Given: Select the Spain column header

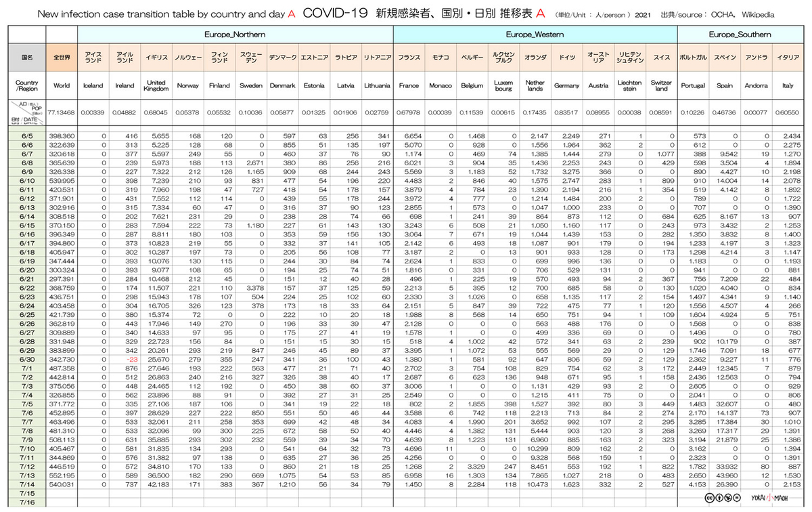Looking at the screenshot, I should [x=725, y=86].
